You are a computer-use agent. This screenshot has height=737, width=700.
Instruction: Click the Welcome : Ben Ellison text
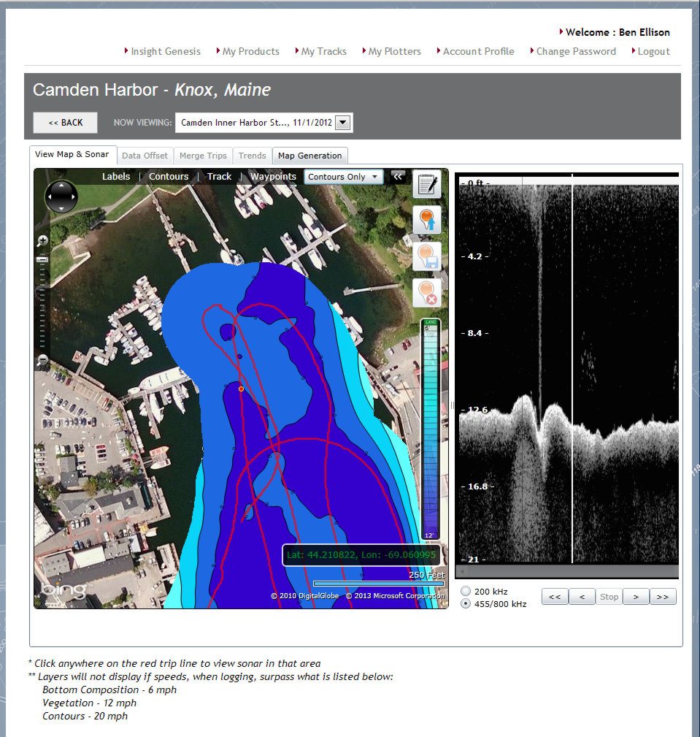[618, 32]
